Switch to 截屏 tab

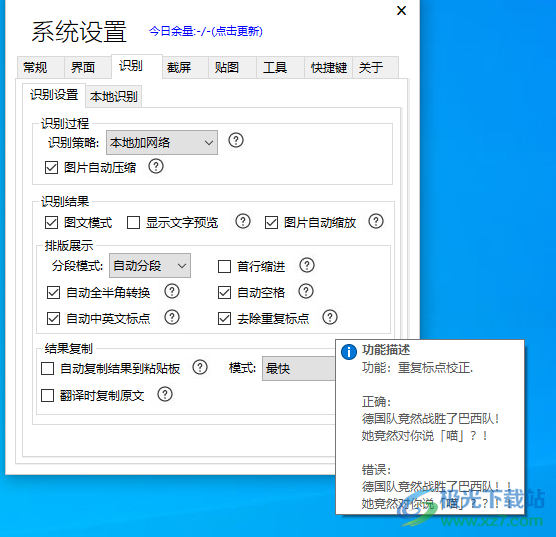pos(185,67)
